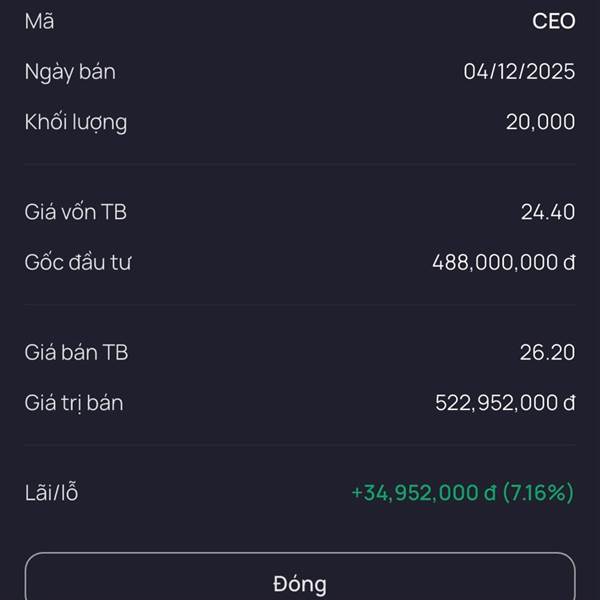
Task: Click the Mã label
Action: tap(39, 21)
